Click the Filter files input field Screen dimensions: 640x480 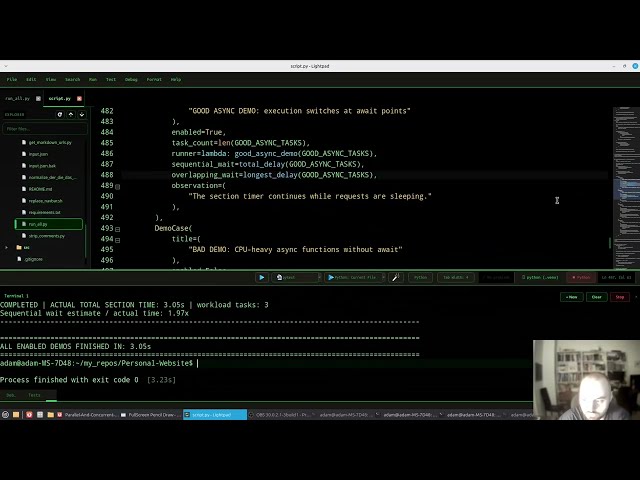(x=45, y=129)
